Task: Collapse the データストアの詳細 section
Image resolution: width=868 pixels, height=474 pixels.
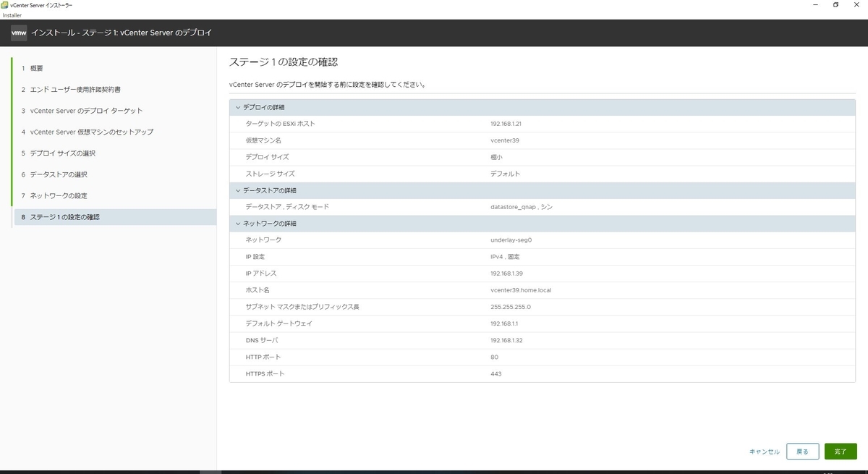Action: coord(237,190)
